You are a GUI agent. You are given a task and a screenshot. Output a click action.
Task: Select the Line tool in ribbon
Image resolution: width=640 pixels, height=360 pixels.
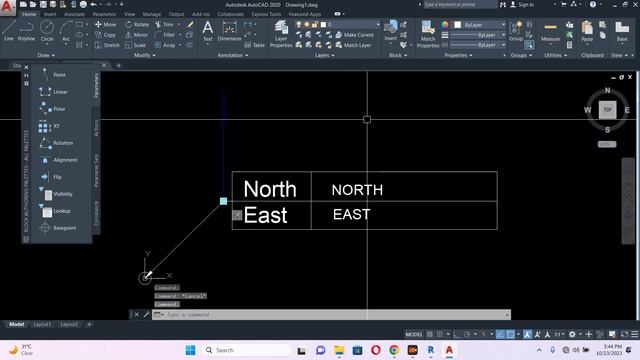tap(9, 31)
